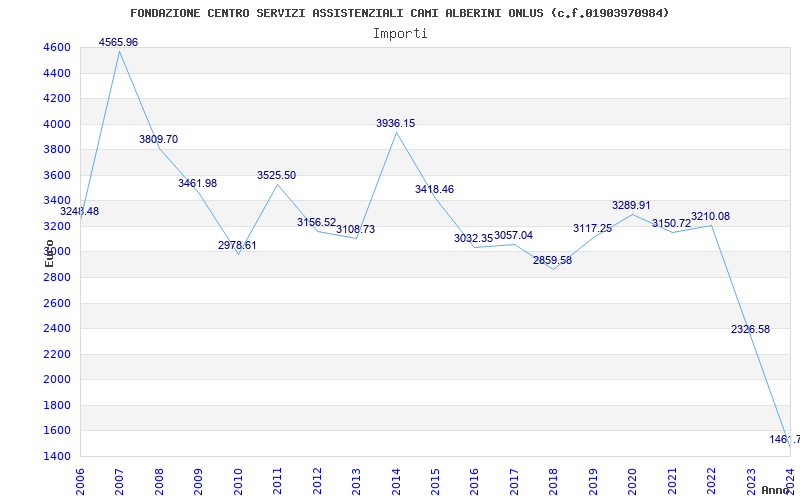
Task: Select the data label 3108.73
Action: point(356,230)
